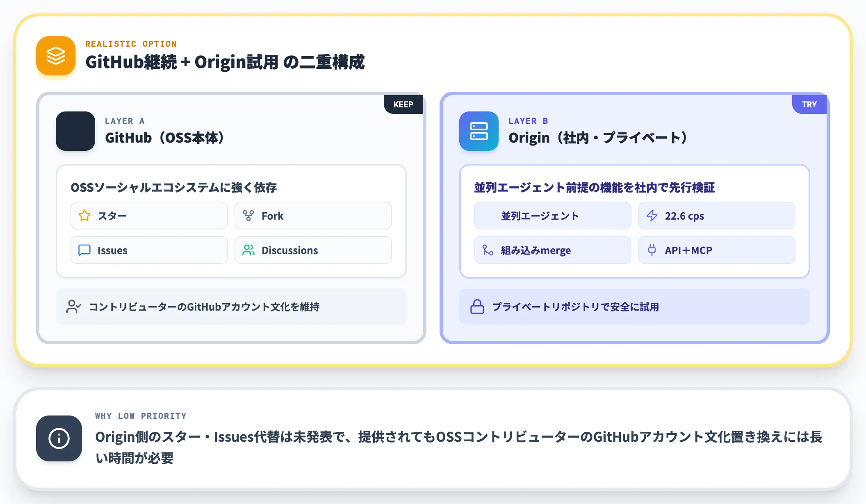The image size is (866, 504).
Task: Click the blue server icon for Layer B
Action: (479, 131)
